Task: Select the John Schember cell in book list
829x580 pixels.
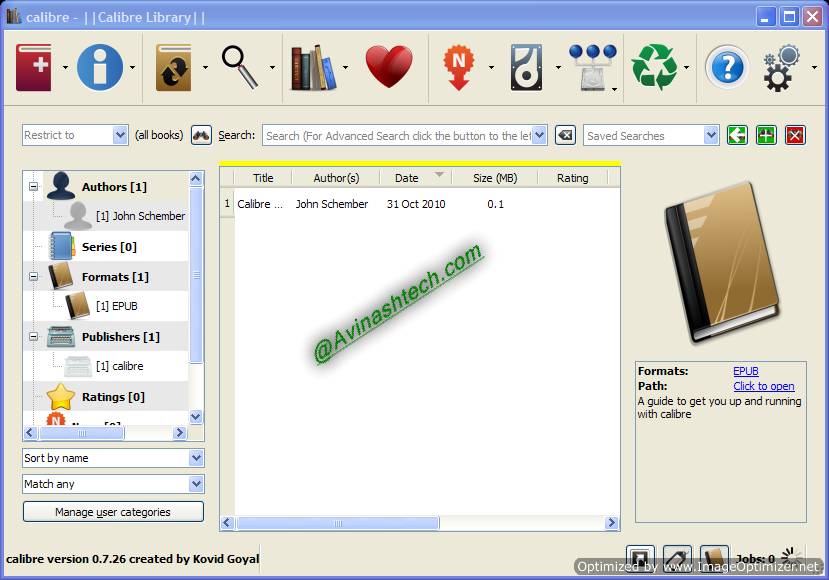Action: point(331,204)
